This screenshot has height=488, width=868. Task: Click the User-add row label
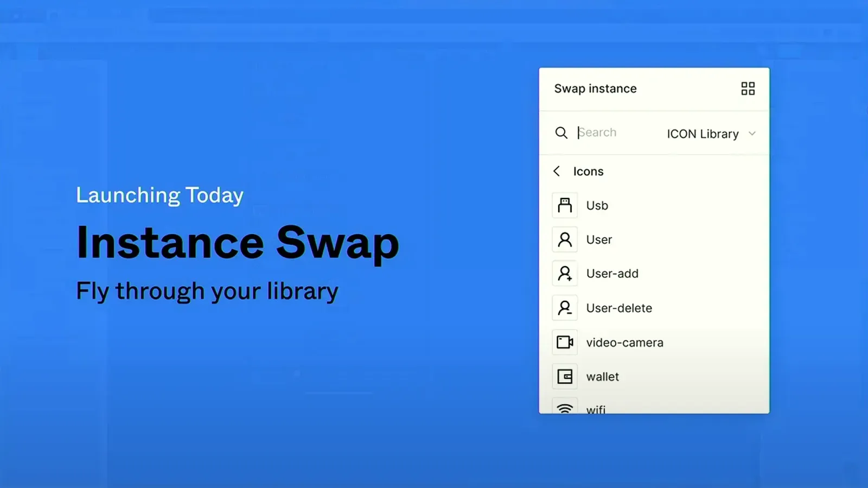click(x=612, y=274)
